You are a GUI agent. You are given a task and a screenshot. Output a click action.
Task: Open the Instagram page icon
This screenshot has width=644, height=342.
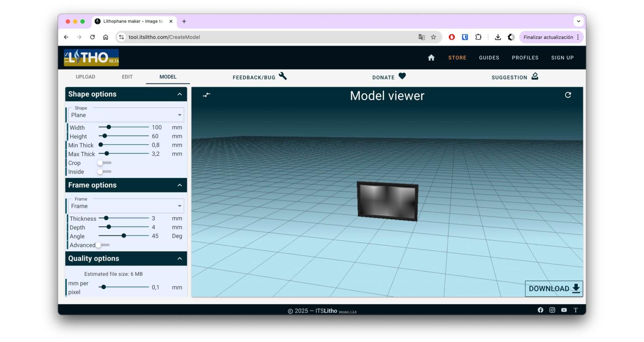552,310
